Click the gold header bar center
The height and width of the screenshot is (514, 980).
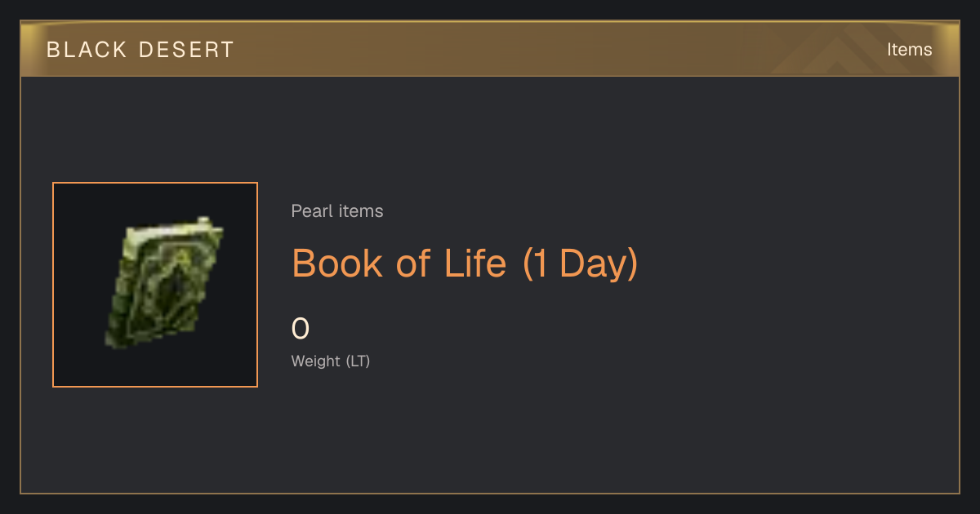pos(490,49)
